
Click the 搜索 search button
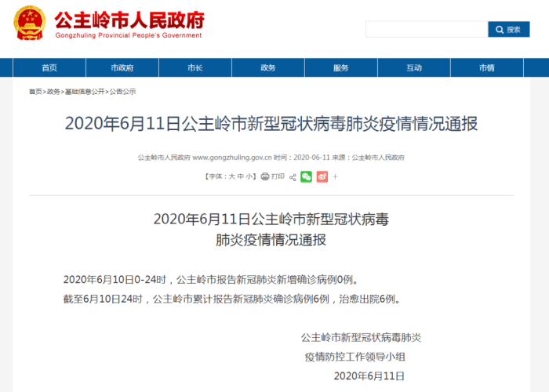(x=509, y=29)
